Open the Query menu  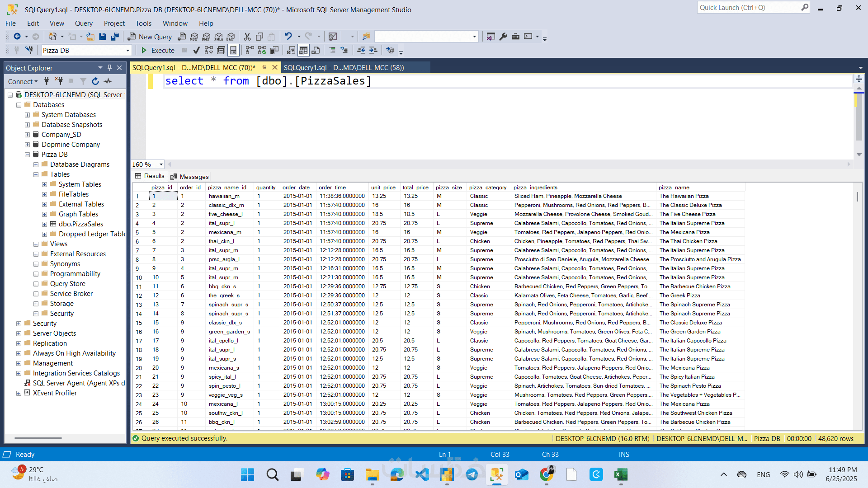point(84,23)
